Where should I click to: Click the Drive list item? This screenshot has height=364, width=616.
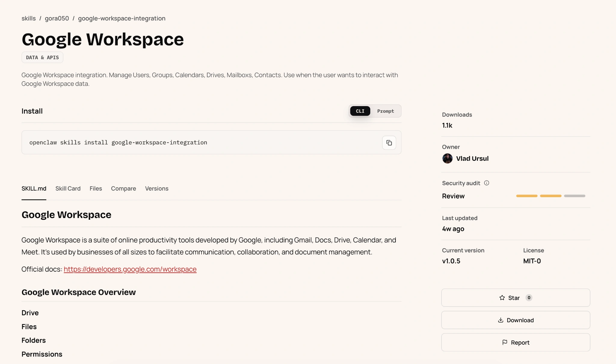(x=30, y=313)
